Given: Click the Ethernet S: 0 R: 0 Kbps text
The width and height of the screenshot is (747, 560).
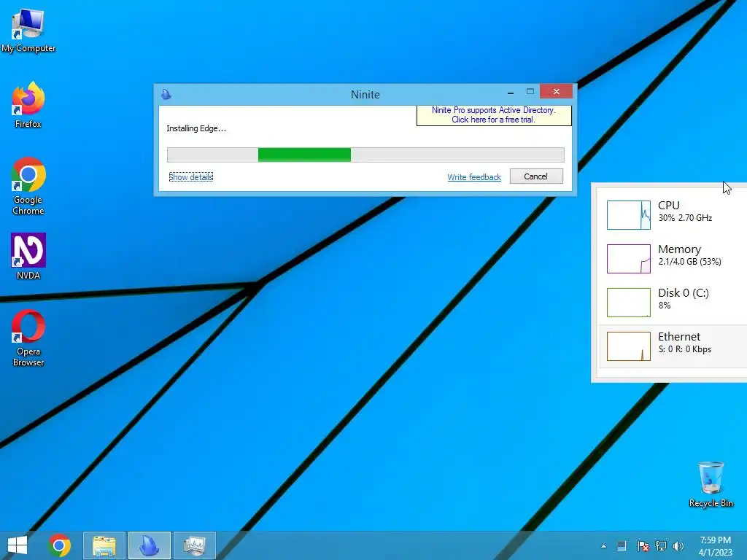Looking at the screenshot, I should (684, 349).
